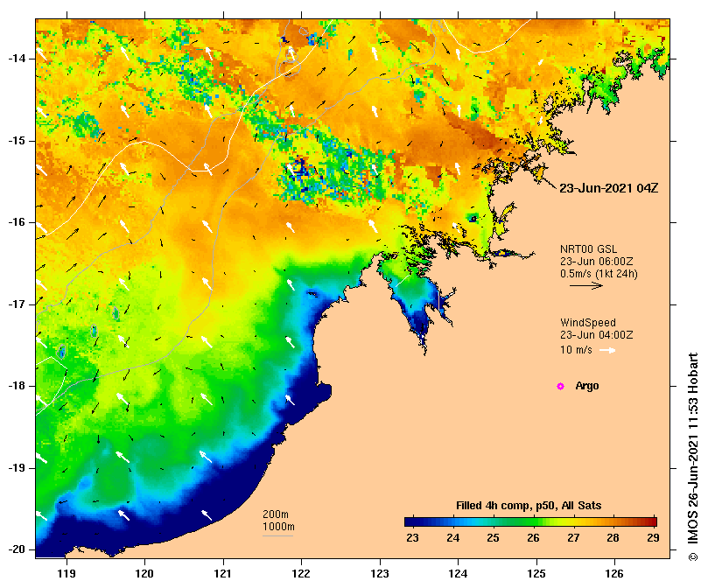Click the 'NRT00 GSL' label
The height and width of the screenshot is (588, 708).
pos(588,248)
